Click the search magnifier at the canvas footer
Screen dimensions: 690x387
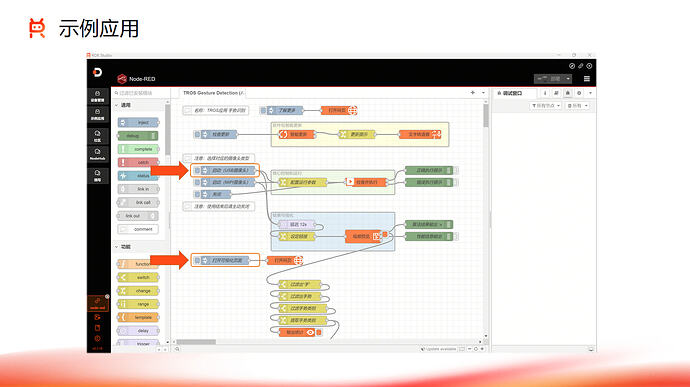177,349
